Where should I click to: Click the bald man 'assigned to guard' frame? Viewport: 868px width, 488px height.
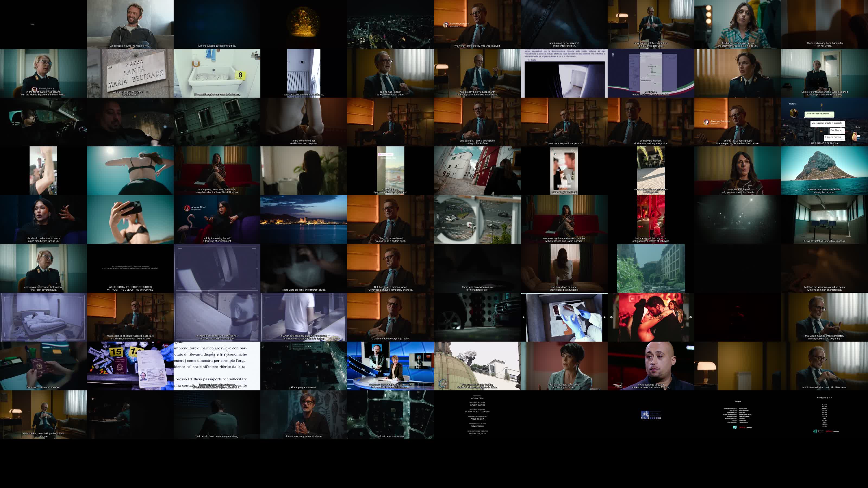(x=651, y=366)
